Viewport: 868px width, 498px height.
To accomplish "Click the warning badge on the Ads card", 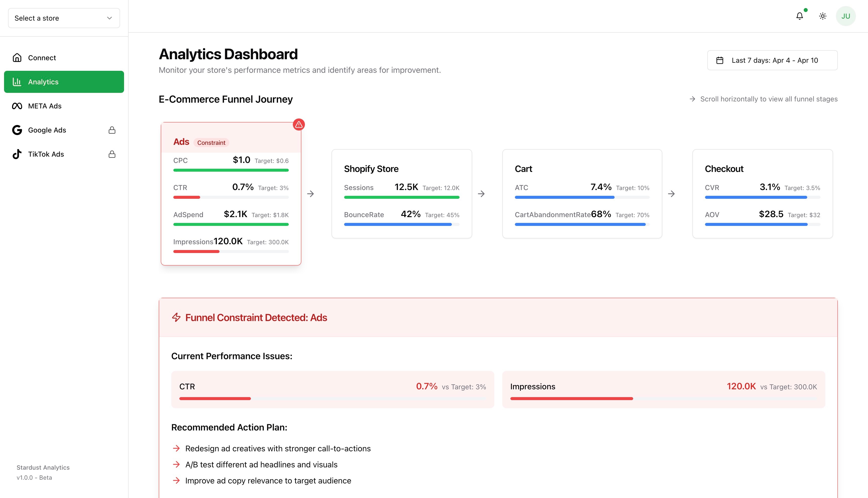I will click(299, 125).
